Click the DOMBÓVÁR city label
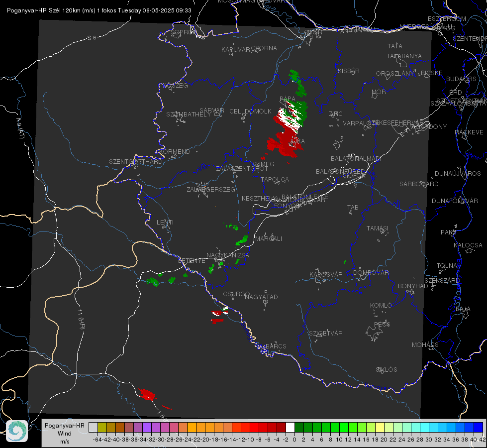Viewport: 487px width, 448px height. 371,273
